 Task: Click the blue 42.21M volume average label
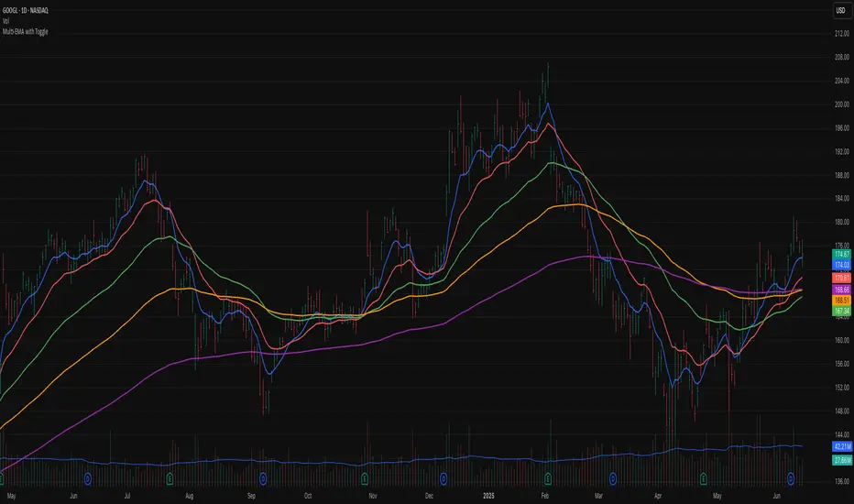point(842,447)
